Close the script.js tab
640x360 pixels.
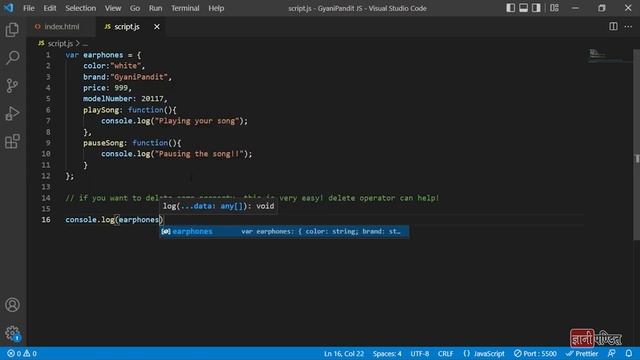pyautogui.click(x=157, y=27)
